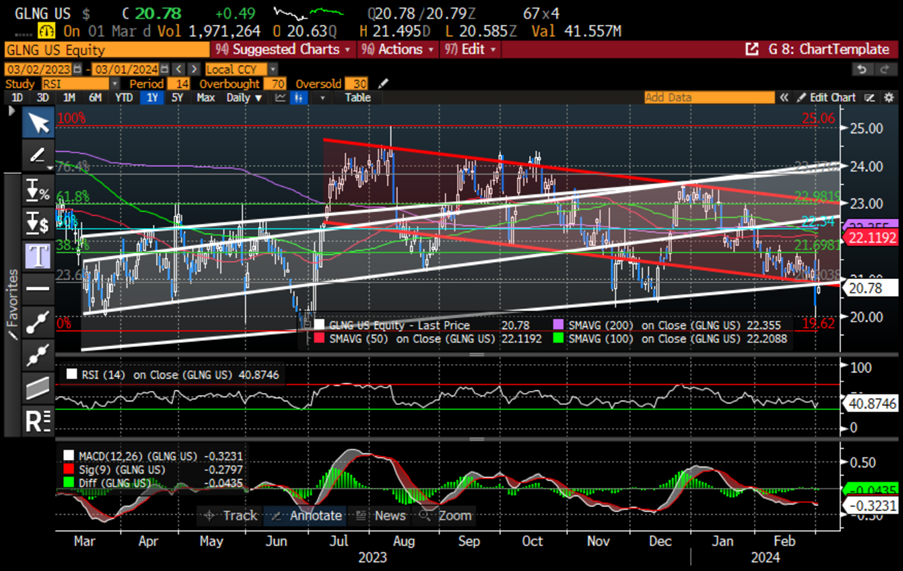
Task: Toggle Sig(9) legend box
Action: point(69,469)
